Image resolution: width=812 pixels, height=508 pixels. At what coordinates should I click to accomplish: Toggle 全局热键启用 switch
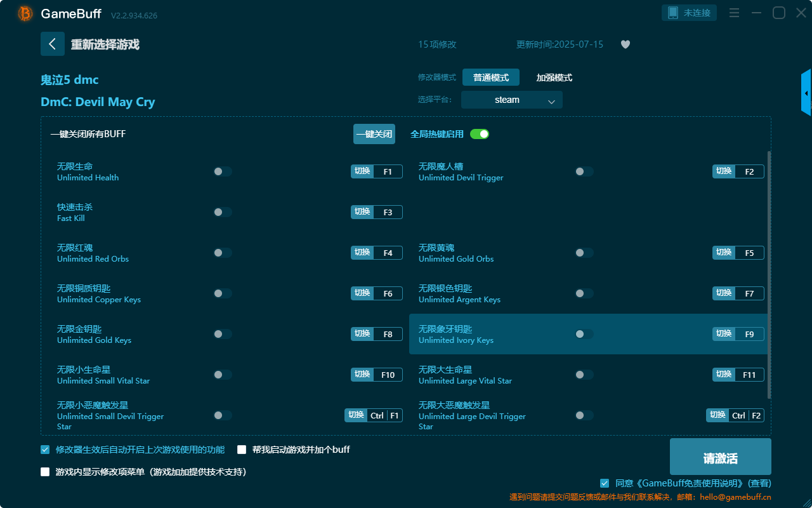pyautogui.click(x=480, y=134)
